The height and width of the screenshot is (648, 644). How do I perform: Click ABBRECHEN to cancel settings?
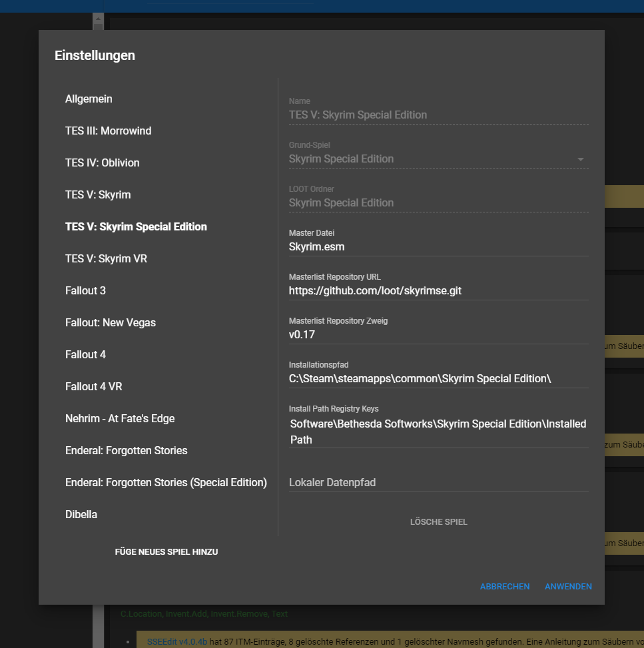505,587
